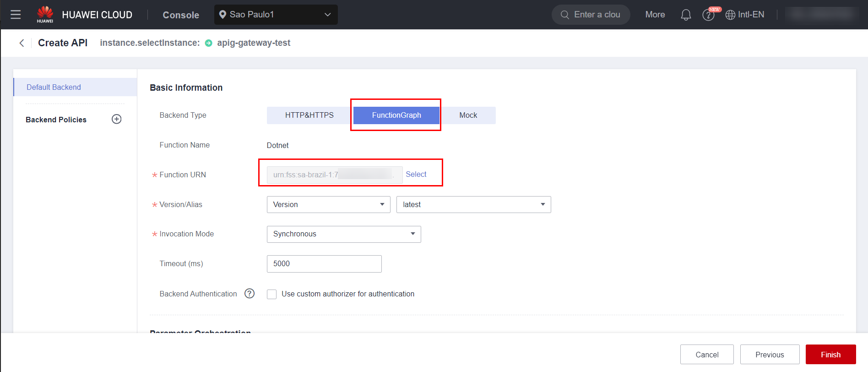Expand the Sao Paulo1 region dropdown
The height and width of the screenshot is (372, 868).
(x=276, y=15)
